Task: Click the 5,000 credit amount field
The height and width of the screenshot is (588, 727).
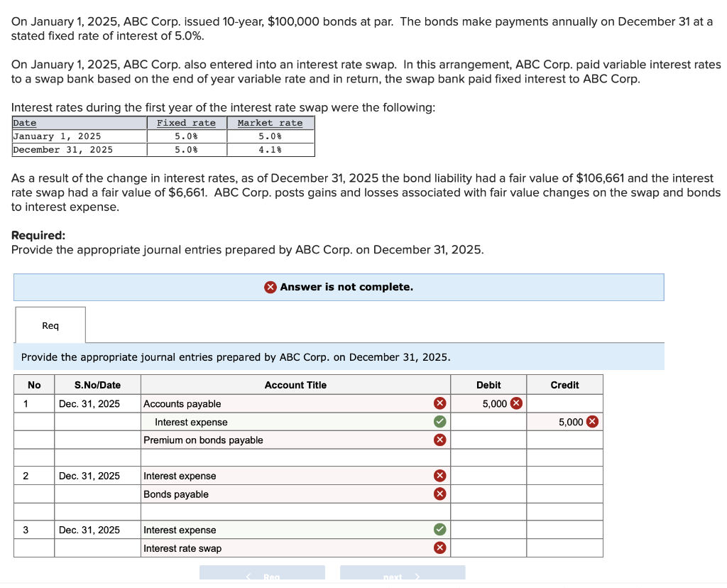Action: tap(563, 421)
